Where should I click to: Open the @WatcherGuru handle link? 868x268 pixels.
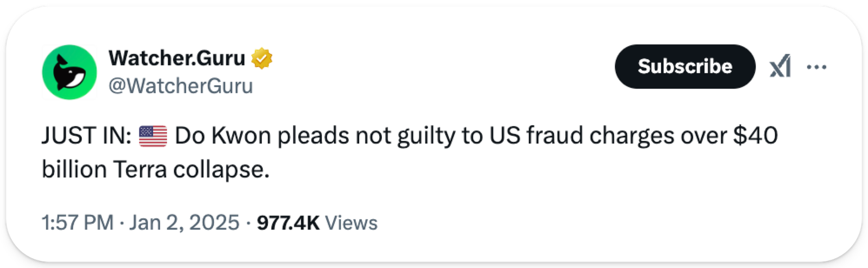(181, 86)
